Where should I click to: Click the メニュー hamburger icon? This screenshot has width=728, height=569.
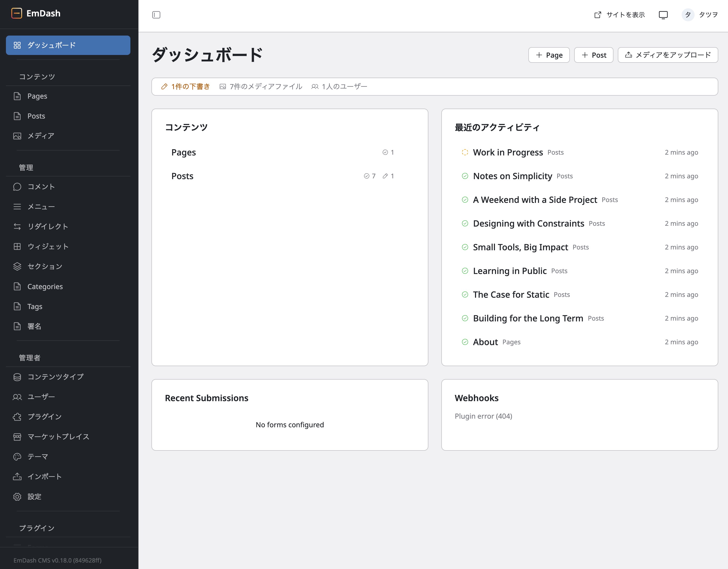tap(17, 207)
